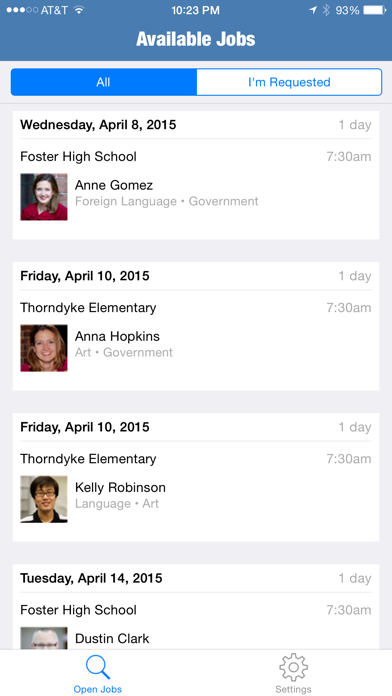Switch to I'm Requested segment
This screenshot has height=696, width=392.
[x=289, y=82]
